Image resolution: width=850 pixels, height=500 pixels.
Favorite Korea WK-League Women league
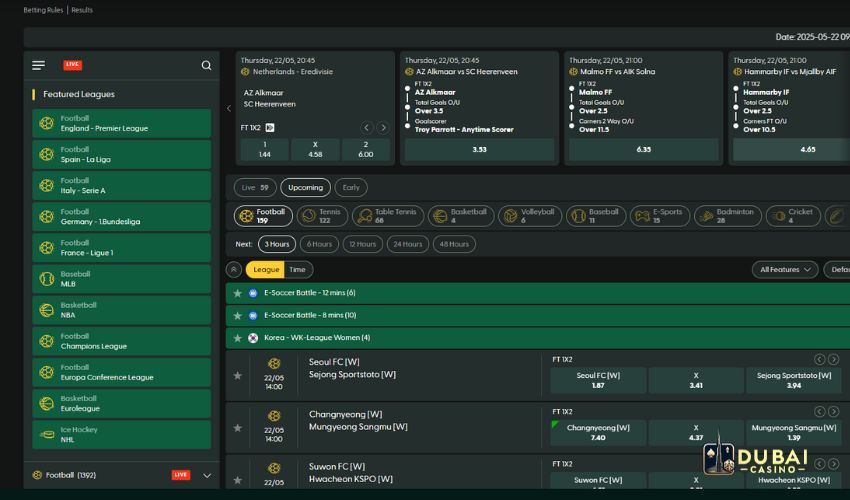click(237, 338)
